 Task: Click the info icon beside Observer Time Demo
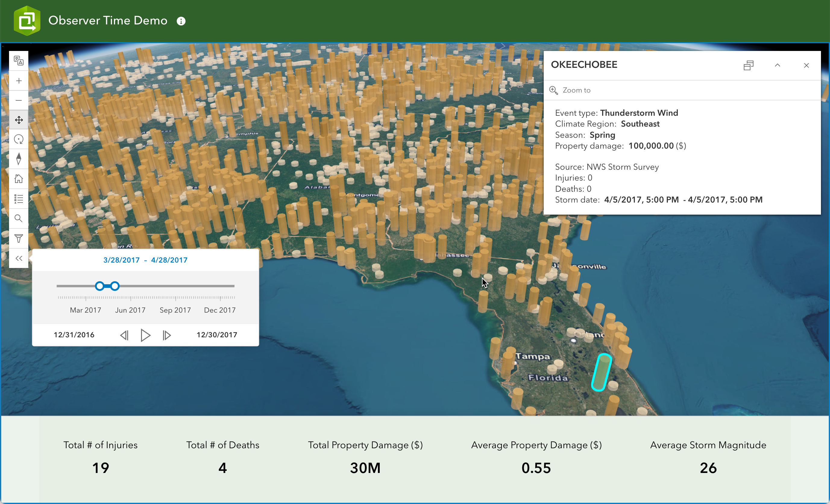tap(181, 21)
